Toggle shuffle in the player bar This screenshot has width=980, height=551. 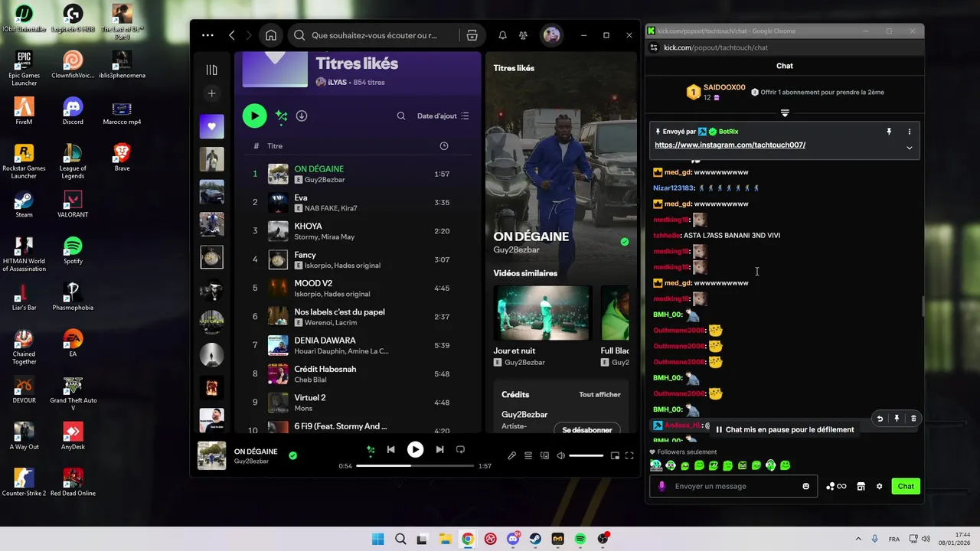(x=371, y=450)
